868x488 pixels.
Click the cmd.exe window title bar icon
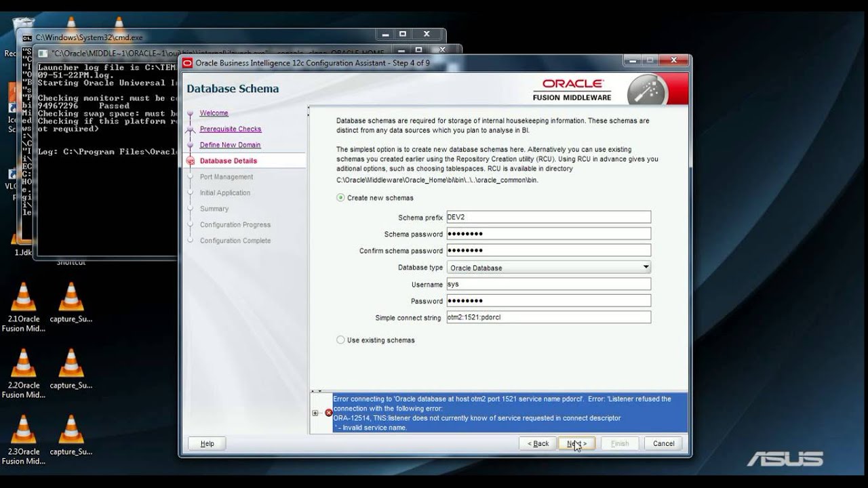(x=27, y=38)
